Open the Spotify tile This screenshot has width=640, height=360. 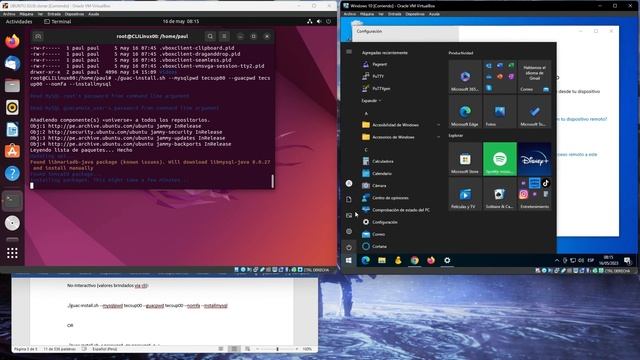coord(500,159)
